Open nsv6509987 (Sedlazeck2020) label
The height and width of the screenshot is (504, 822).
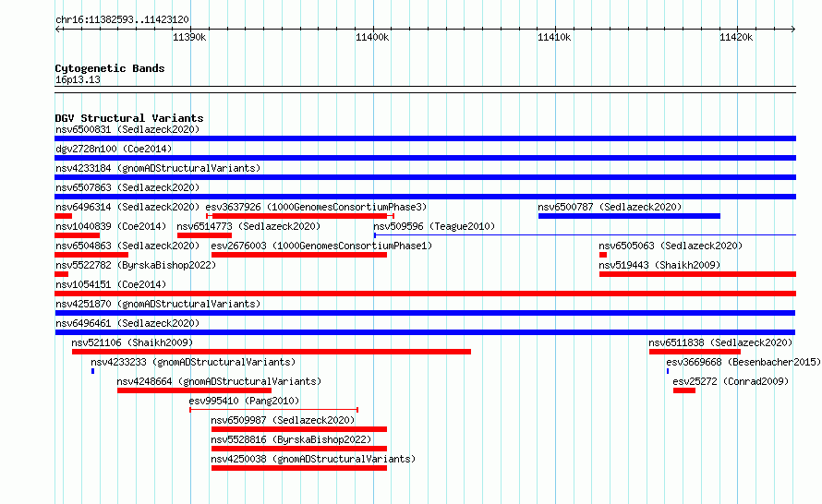(x=283, y=420)
